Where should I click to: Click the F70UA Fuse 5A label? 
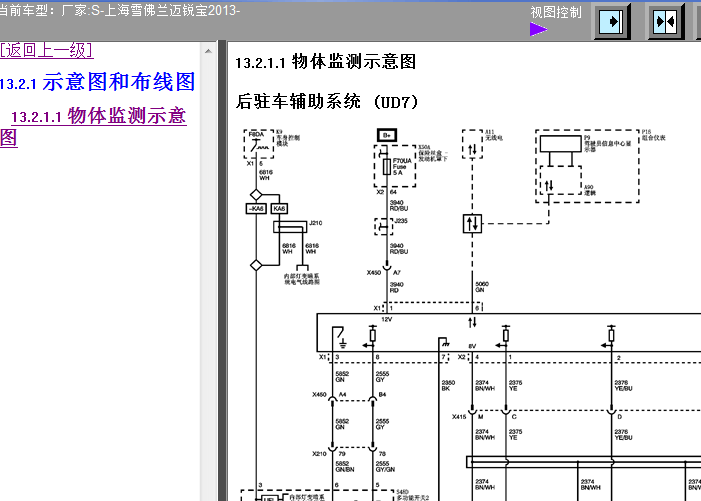coord(402,167)
